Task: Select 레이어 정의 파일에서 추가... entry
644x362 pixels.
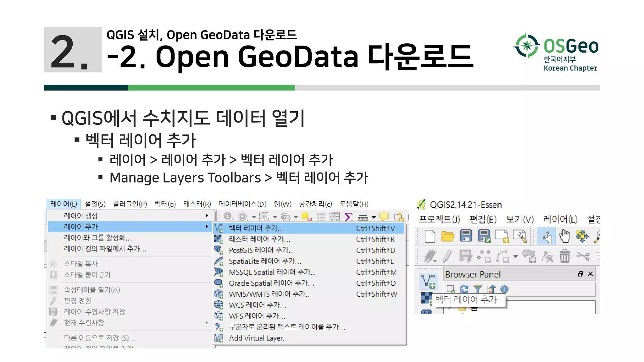Action: (x=130, y=249)
